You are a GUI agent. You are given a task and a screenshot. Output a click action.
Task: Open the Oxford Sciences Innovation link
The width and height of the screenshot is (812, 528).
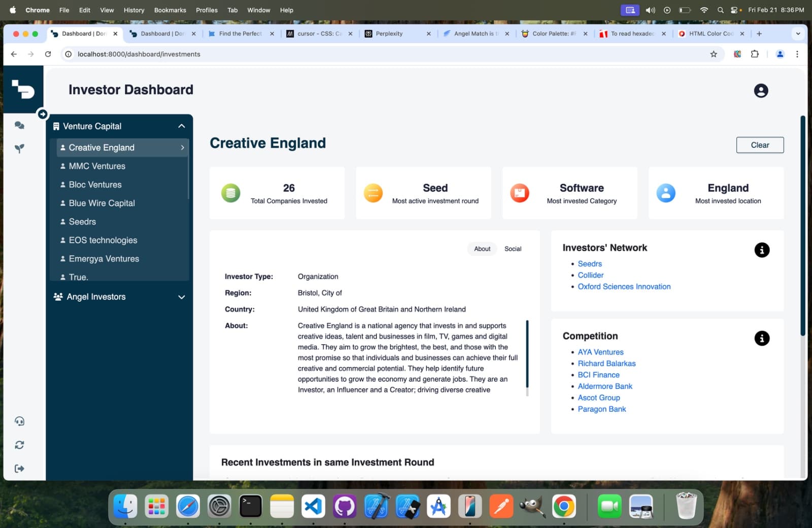[624, 287]
